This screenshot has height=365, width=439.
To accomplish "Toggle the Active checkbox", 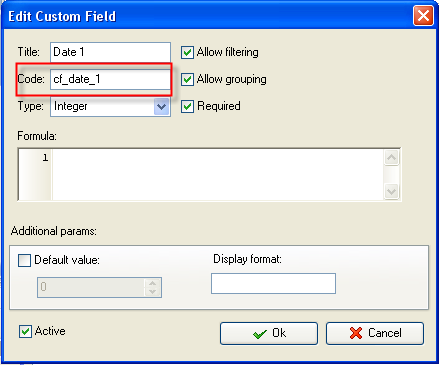I will [25, 331].
